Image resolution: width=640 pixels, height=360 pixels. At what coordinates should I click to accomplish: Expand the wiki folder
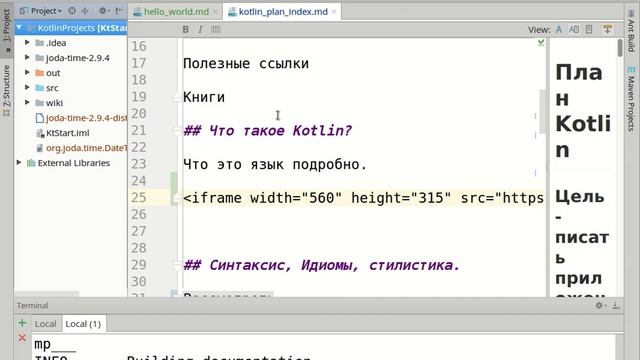pyautogui.click(x=27, y=102)
